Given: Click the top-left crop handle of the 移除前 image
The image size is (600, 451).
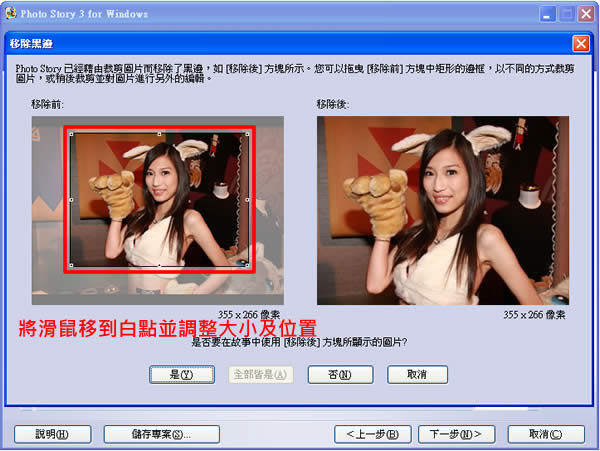Looking at the screenshot, I should point(71,134).
